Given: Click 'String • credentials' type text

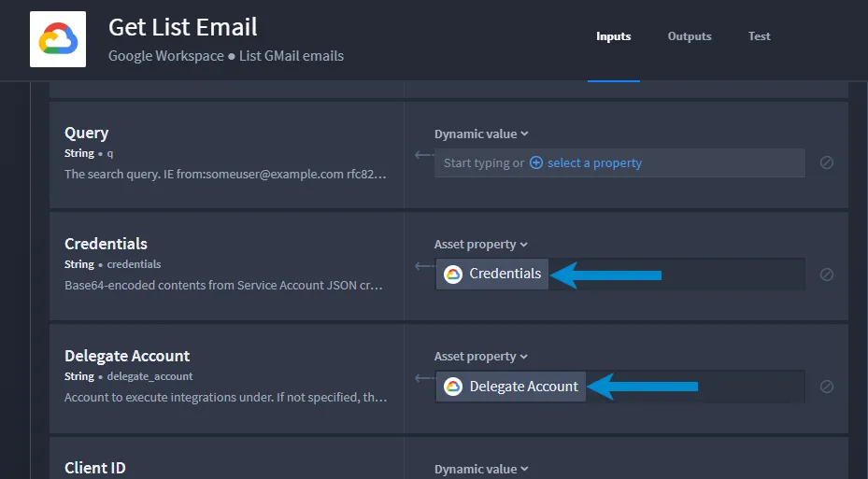Looking at the screenshot, I should click(x=112, y=264).
